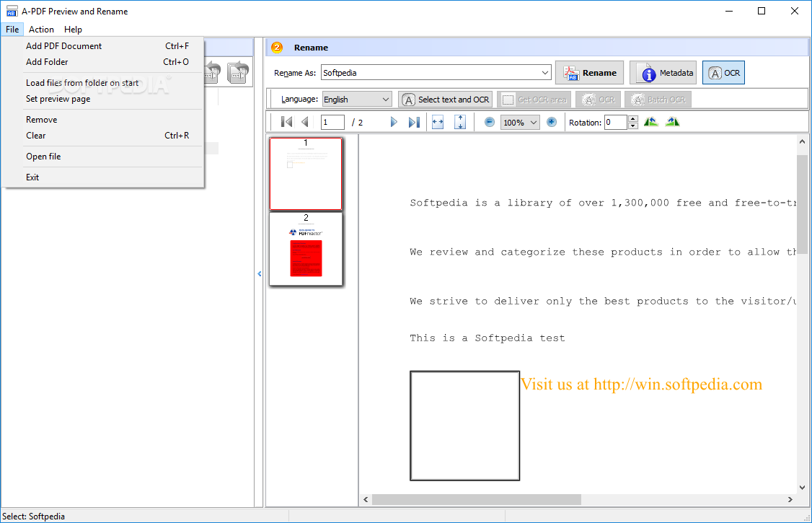Click the A-PDF application title icon
The image size is (812, 523).
coord(12,11)
